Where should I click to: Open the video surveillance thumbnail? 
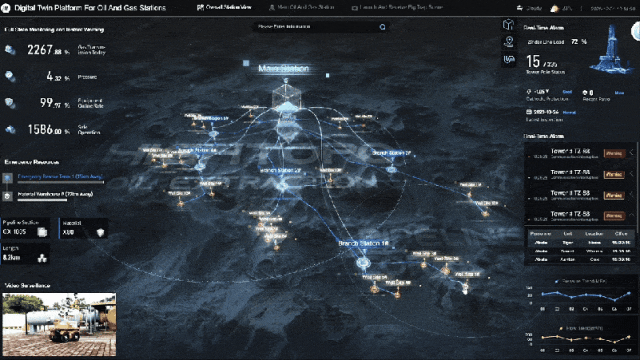pos(59,324)
